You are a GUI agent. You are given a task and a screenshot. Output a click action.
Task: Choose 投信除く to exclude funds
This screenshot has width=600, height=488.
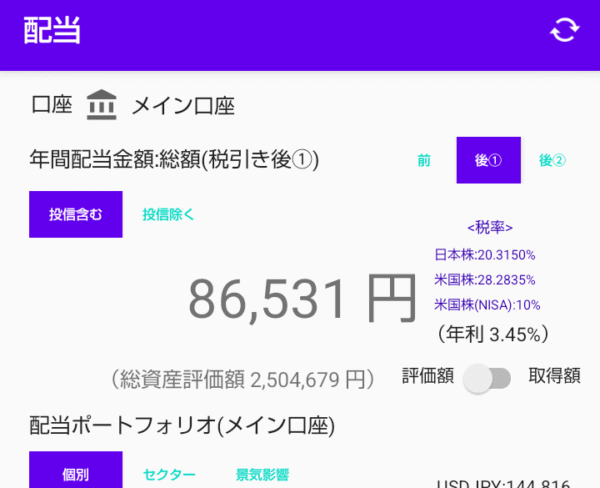[x=168, y=214]
